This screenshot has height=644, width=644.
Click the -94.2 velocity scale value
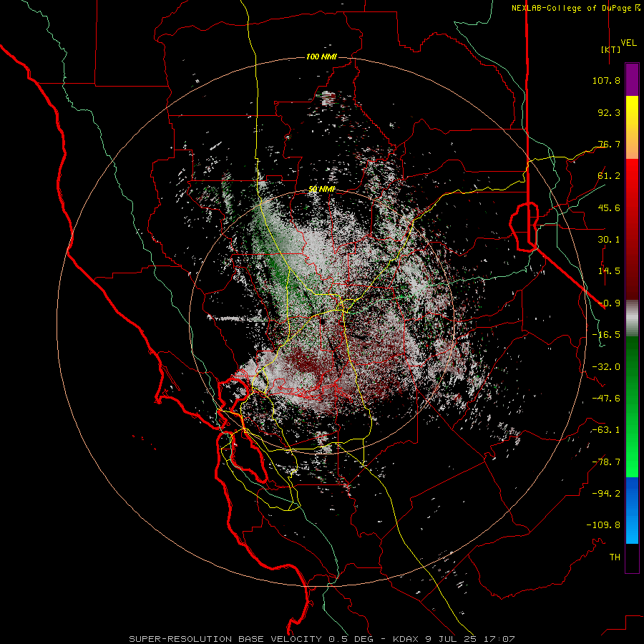(606, 494)
